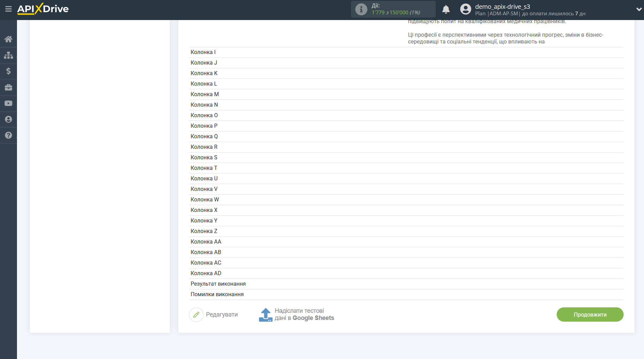Click the pencil edit icon
Screen dimensions: 644x359
pos(196,315)
